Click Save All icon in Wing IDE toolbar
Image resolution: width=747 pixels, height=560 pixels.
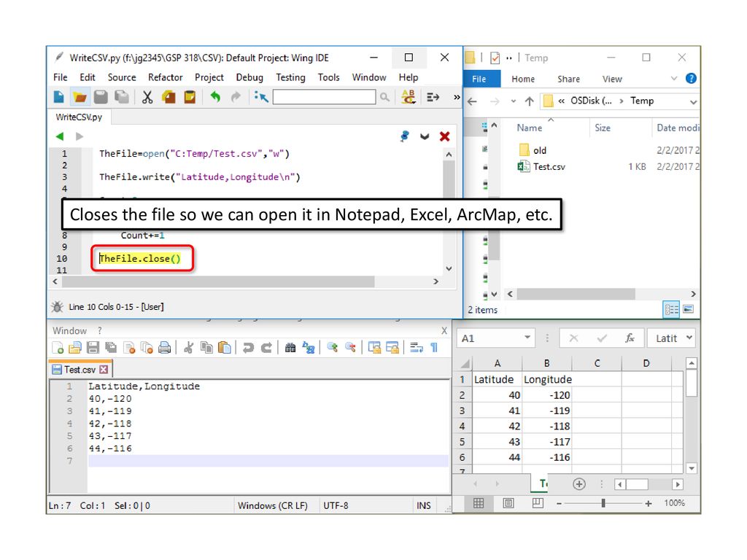122,97
